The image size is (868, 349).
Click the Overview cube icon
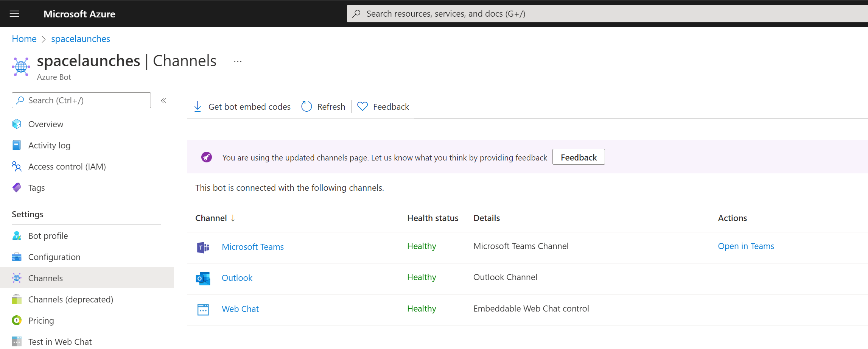(17, 124)
